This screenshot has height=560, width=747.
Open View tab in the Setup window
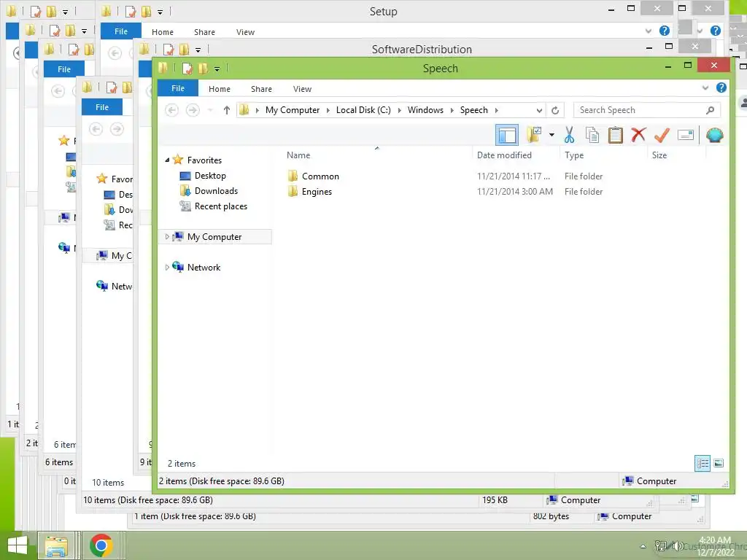coord(245,32)
